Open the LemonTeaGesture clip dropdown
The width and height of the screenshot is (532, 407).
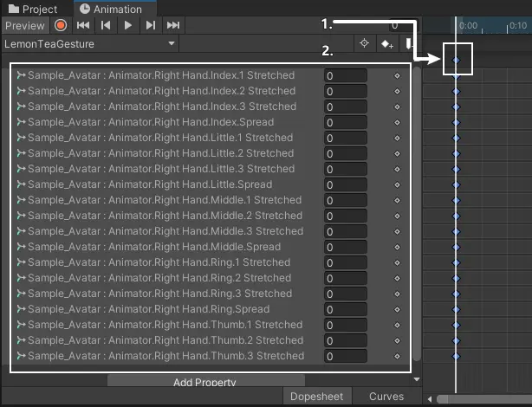90,44
